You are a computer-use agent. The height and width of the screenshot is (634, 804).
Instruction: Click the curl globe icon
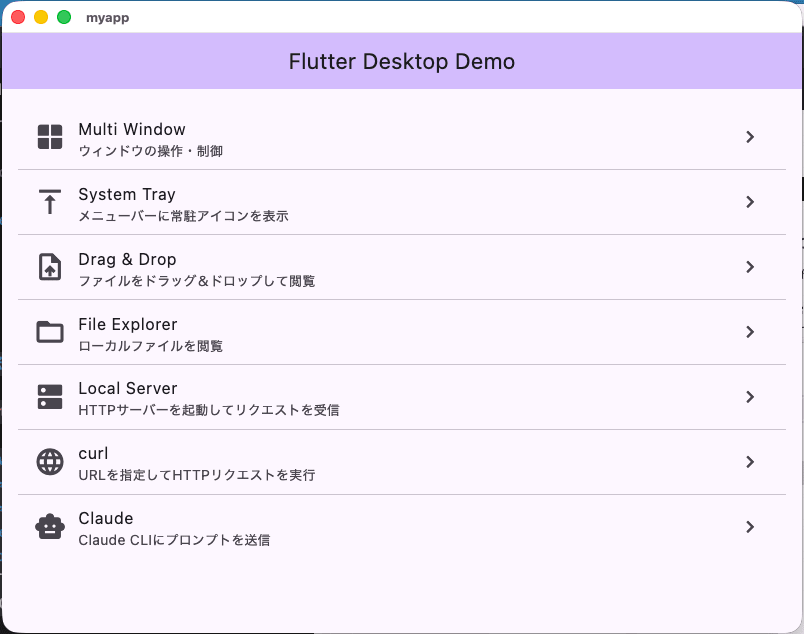pos(50,462)
